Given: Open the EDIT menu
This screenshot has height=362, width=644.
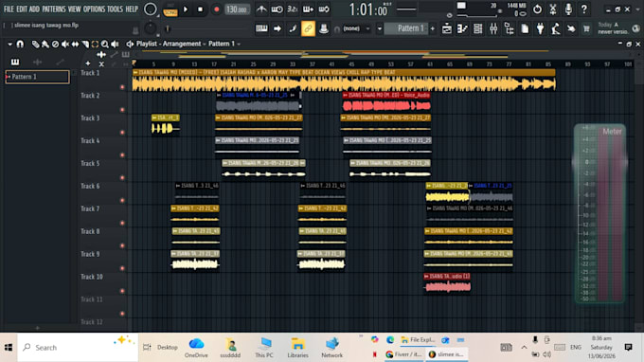Looking at the screenshot, I should click(22, 9).
